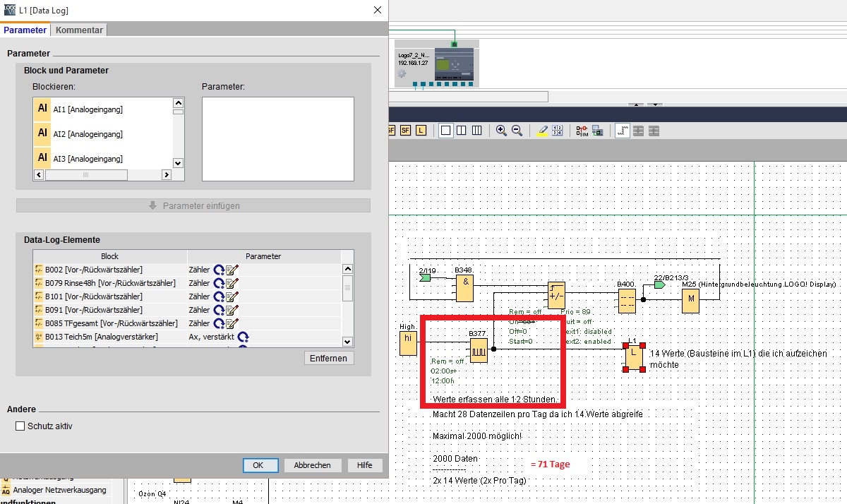Click the zoom out magnifier icon

517,131
